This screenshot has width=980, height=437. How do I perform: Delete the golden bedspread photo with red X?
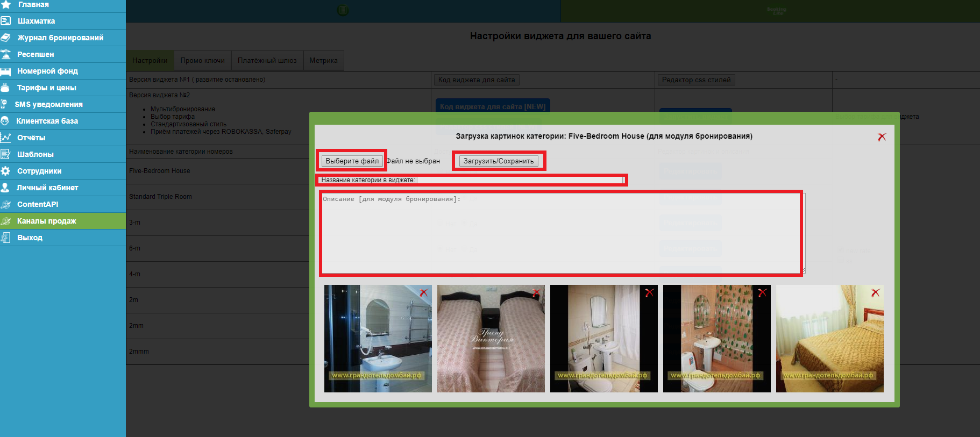pos(875,292)
